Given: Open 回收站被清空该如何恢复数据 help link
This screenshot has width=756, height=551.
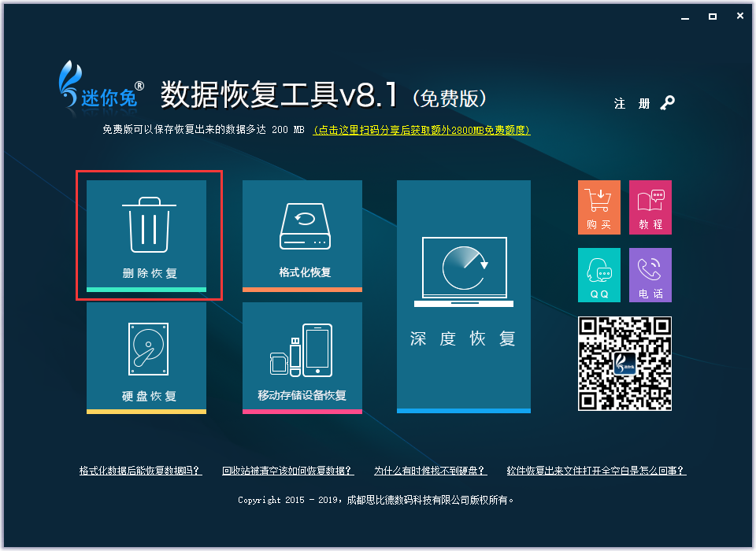Looking at the screenshot, I should pos(288,471).
